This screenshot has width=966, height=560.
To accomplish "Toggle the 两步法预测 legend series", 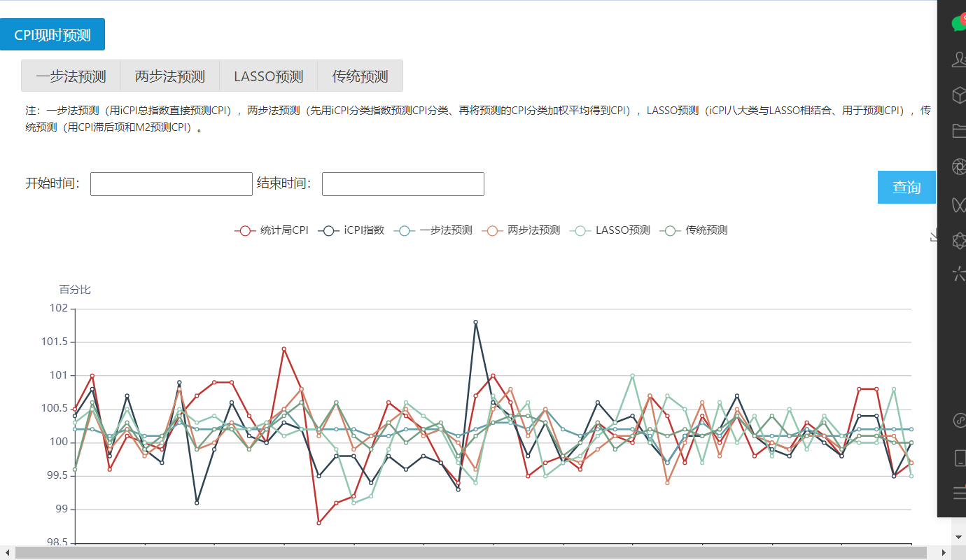I will pos(521,230).
